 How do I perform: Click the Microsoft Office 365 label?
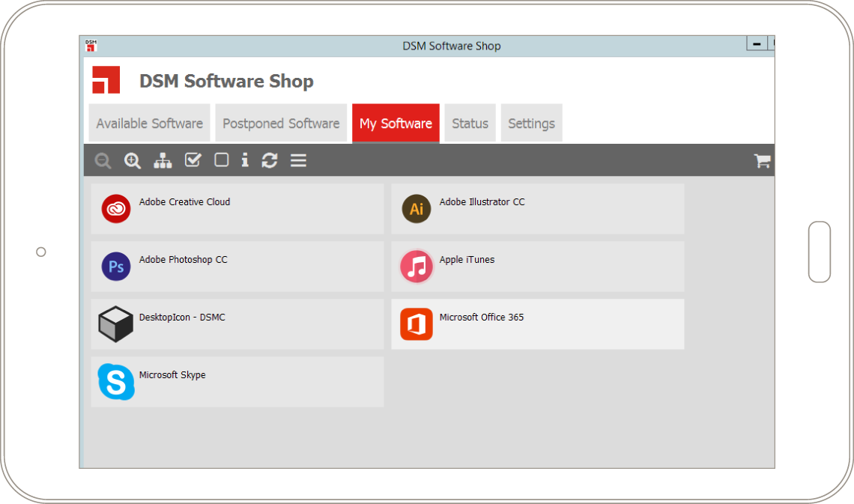click(x=482, y=318)
